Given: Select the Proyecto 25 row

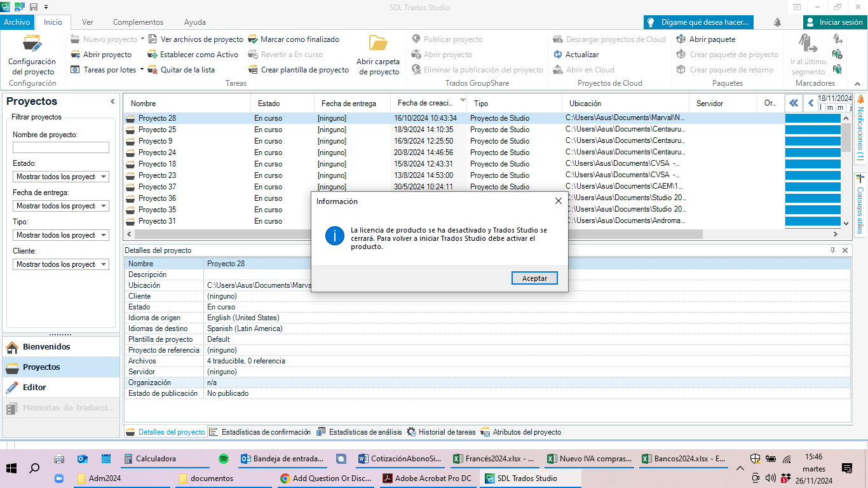Looking at the screenshot, I should (x=454, y=130).
